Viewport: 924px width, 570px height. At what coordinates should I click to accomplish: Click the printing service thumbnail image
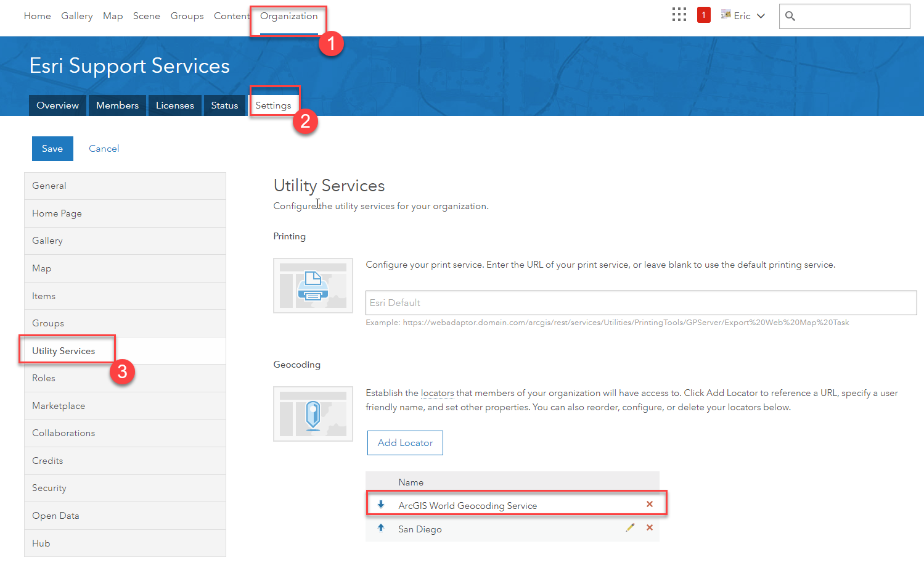click(x=313, y=286)
